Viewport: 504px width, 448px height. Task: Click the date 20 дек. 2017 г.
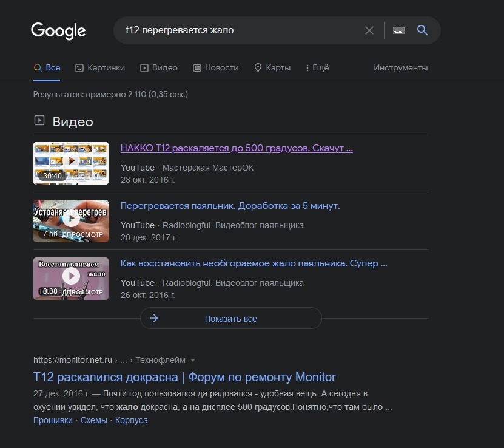pos(149,237)
